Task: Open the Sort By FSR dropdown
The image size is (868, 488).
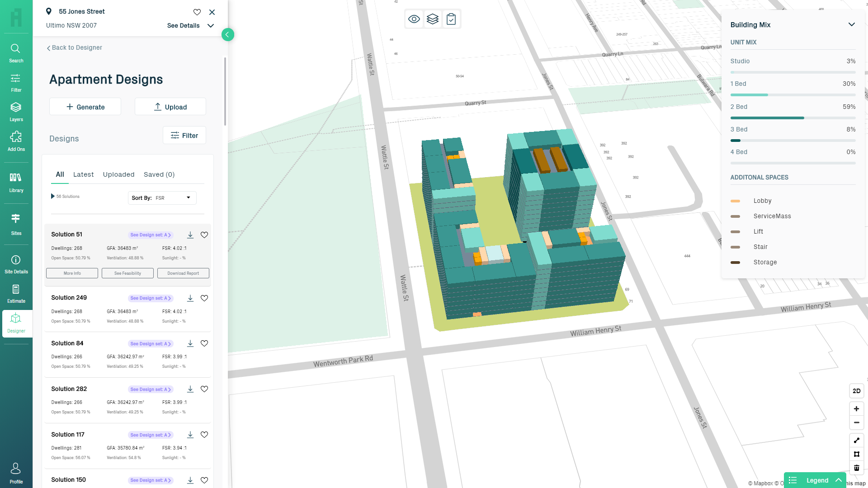Action: coord(162,198)
